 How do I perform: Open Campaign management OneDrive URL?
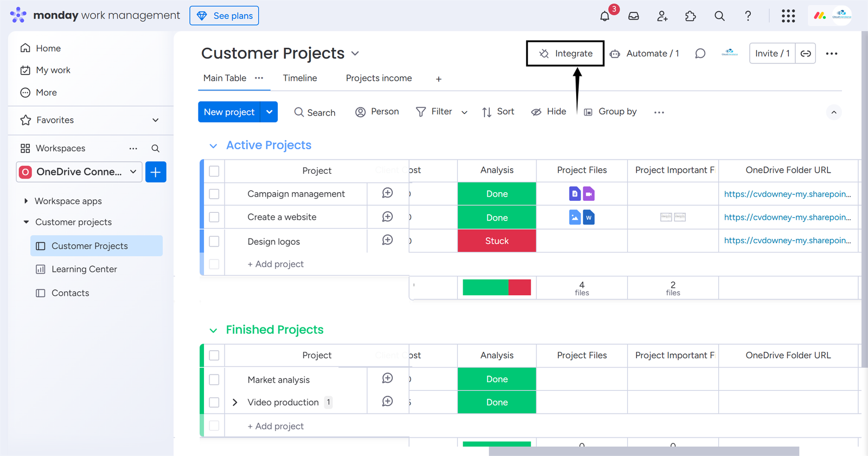787,194
